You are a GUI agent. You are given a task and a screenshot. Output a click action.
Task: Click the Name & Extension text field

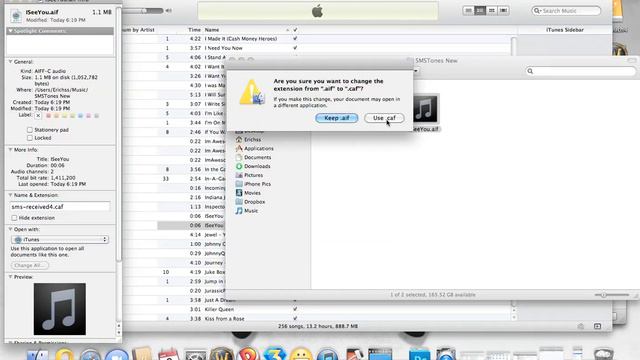coord(60,207)
